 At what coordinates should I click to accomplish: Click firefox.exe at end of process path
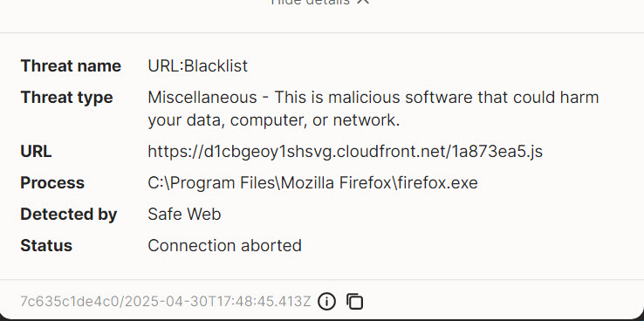(x=438, y=183)
